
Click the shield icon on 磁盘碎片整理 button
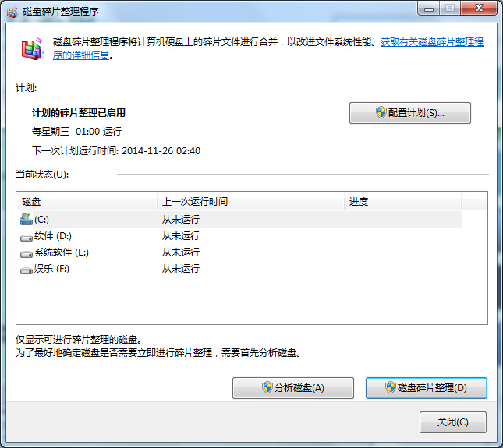[390, 387]
